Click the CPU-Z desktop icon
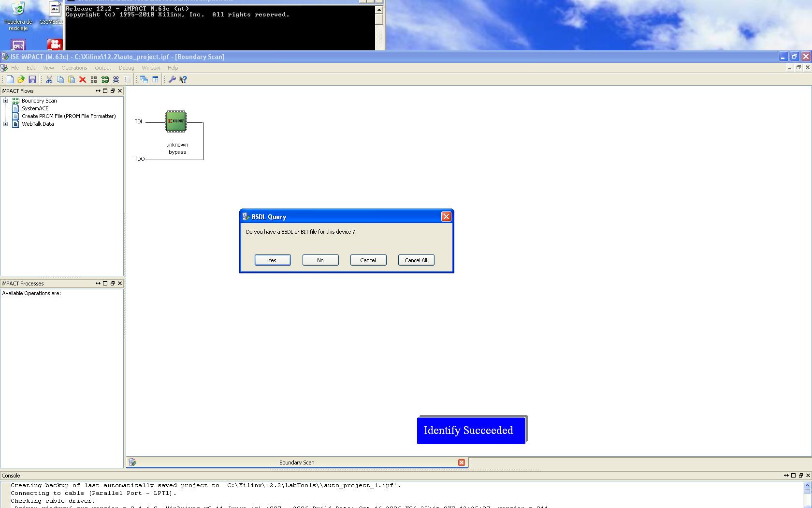The width and height of the screenshot is (812, 508). click(18, 45)
